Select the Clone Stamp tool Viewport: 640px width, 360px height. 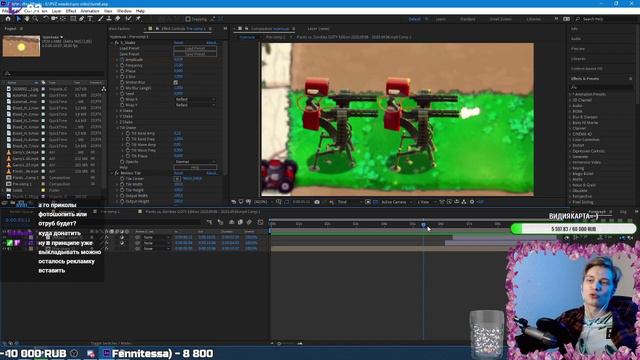(x=109, y=19)
